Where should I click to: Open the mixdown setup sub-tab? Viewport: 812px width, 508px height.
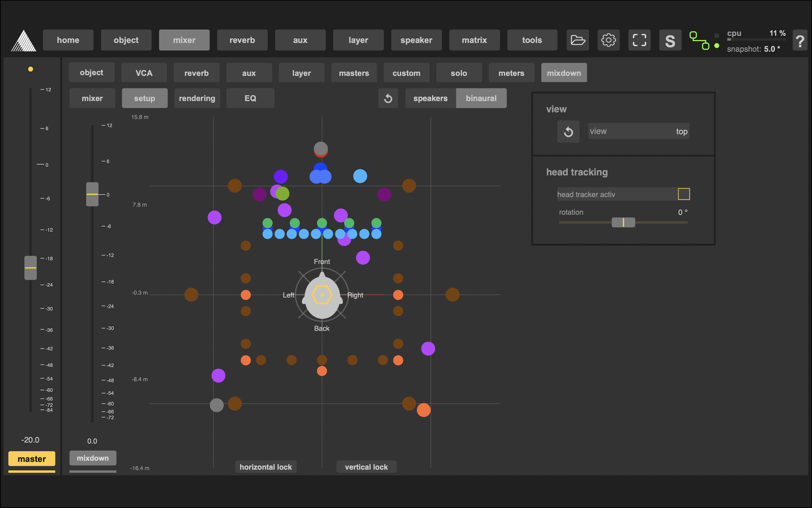click(x=145, y=98)
